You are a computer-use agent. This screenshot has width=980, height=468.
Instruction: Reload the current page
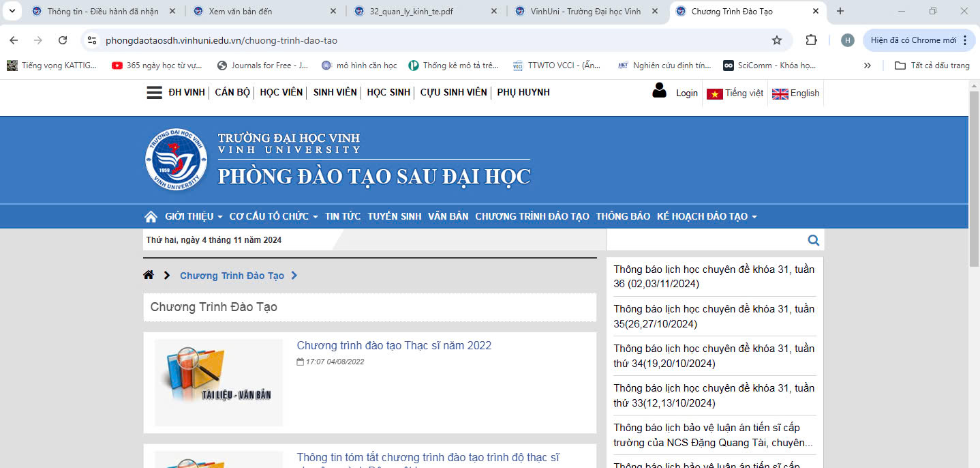coord(63,40)
